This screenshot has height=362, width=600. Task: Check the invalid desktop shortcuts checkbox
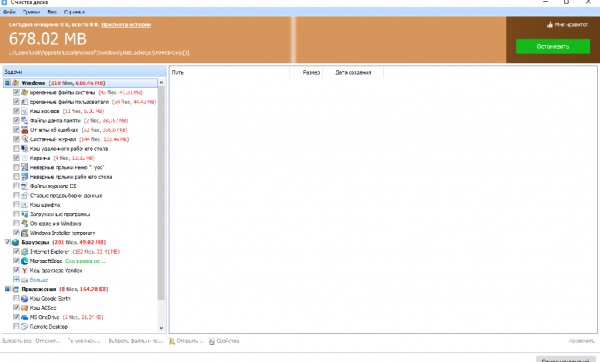click(x=16, y=177)
